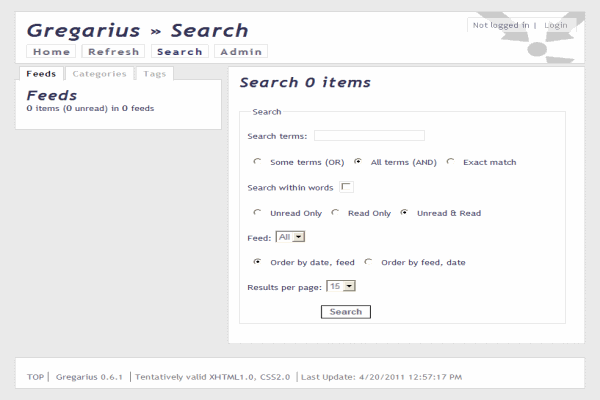
Task: Select the Some terms (OR) option
Action: [258, 162]
